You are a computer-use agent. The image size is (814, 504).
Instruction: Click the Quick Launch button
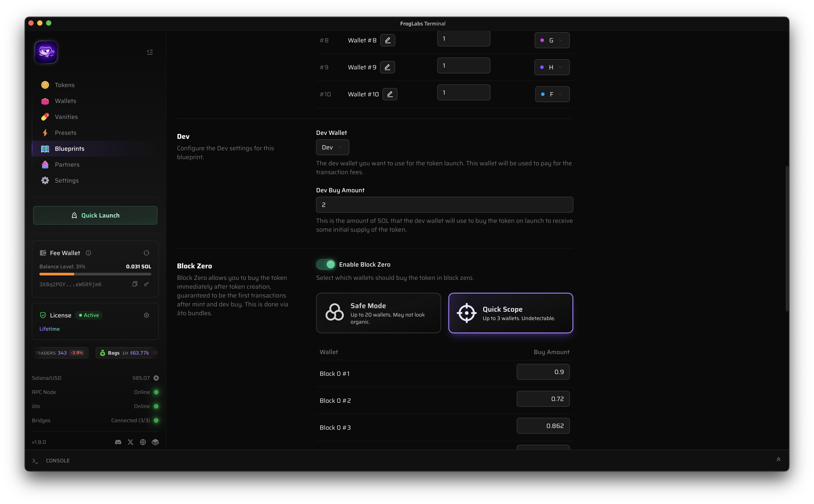pyautogui.click(x=95, y=215)
